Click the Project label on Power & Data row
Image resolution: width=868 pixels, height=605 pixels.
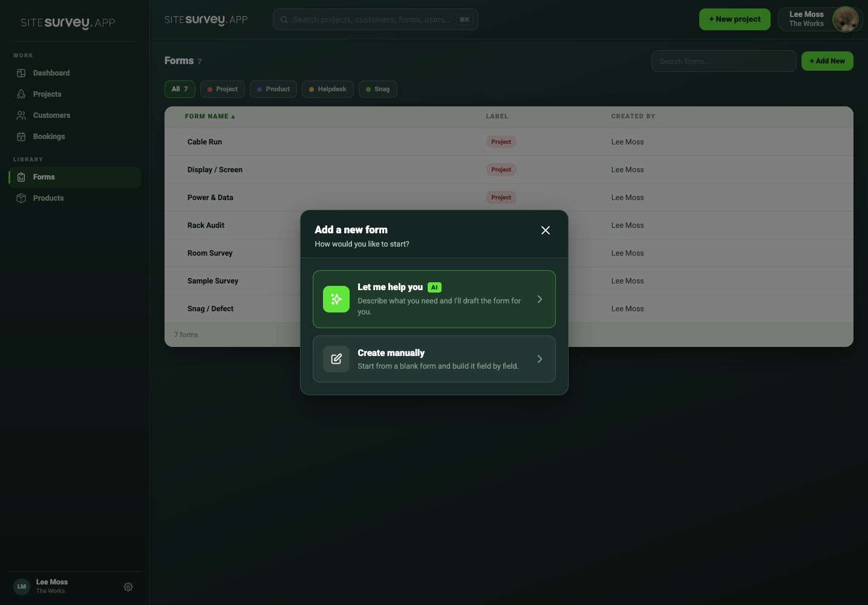[x=501, y=198]
